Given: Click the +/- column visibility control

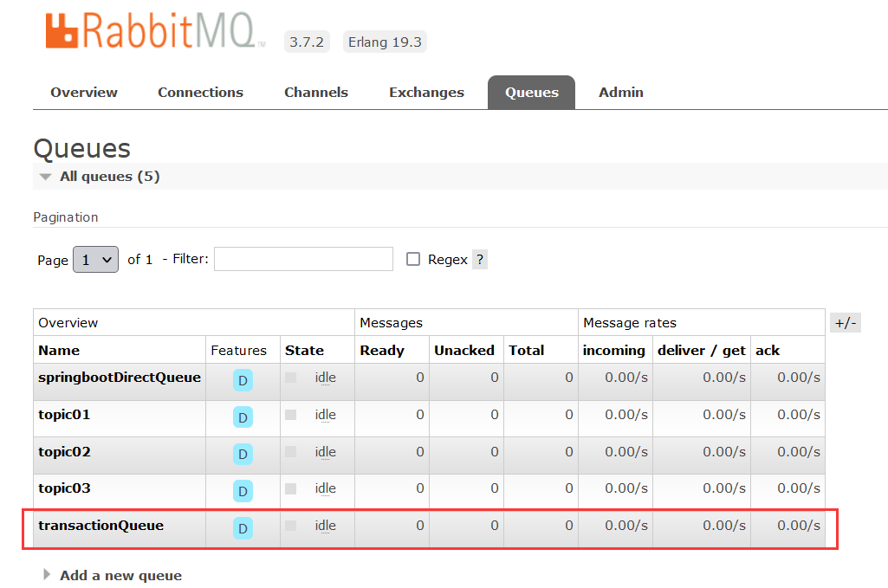Looking at the screenshot, I should tap(845, 321).
